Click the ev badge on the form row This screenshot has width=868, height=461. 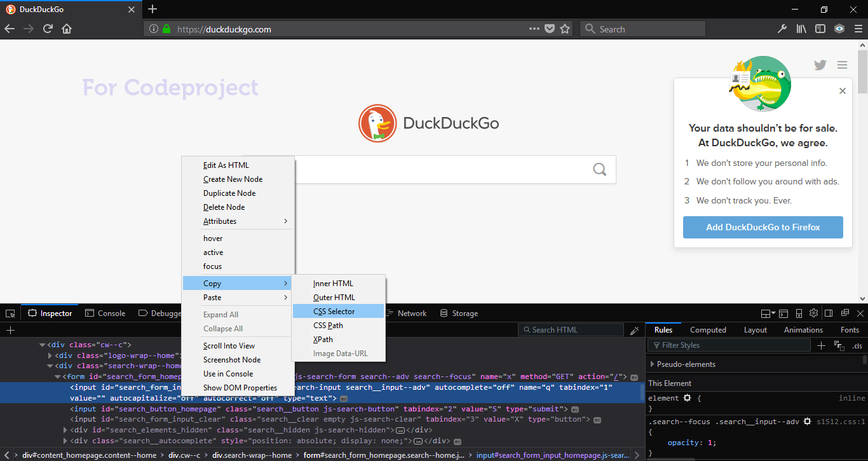click(634, 378)
